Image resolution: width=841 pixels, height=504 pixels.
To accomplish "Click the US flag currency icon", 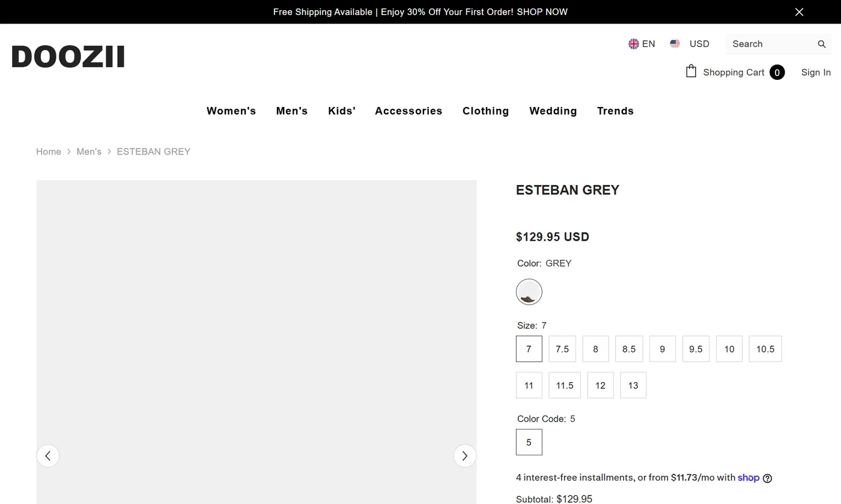I will tap(675, 44).
